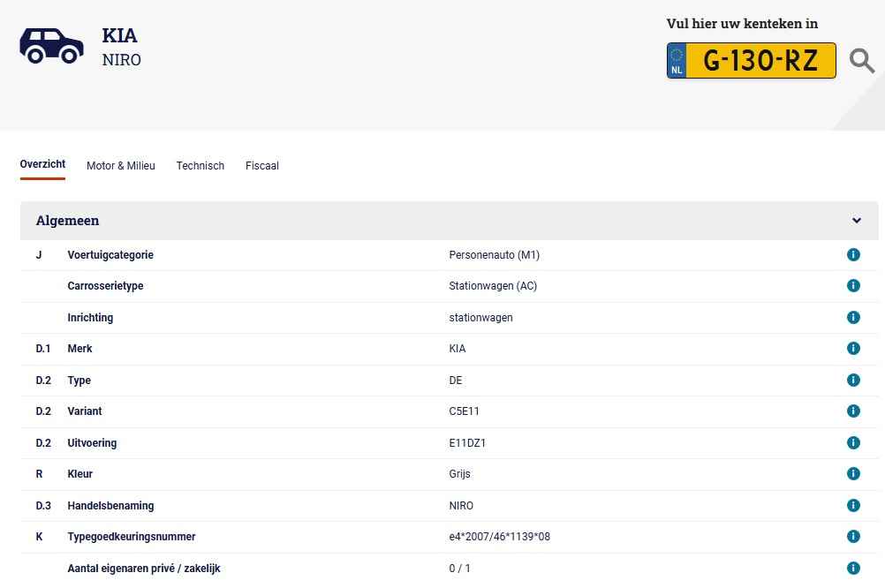Screen dimensions: 885x588
Task: Click the KIA brand heading
Action: click(119, 35)
